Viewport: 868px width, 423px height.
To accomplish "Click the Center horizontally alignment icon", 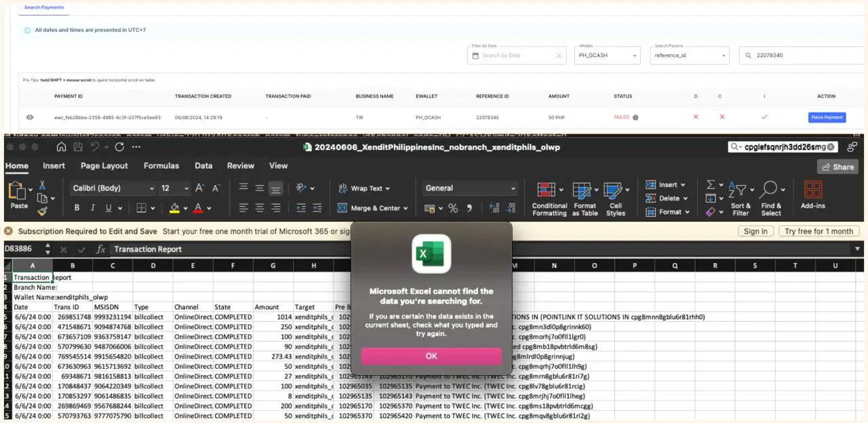I will 260,208.
